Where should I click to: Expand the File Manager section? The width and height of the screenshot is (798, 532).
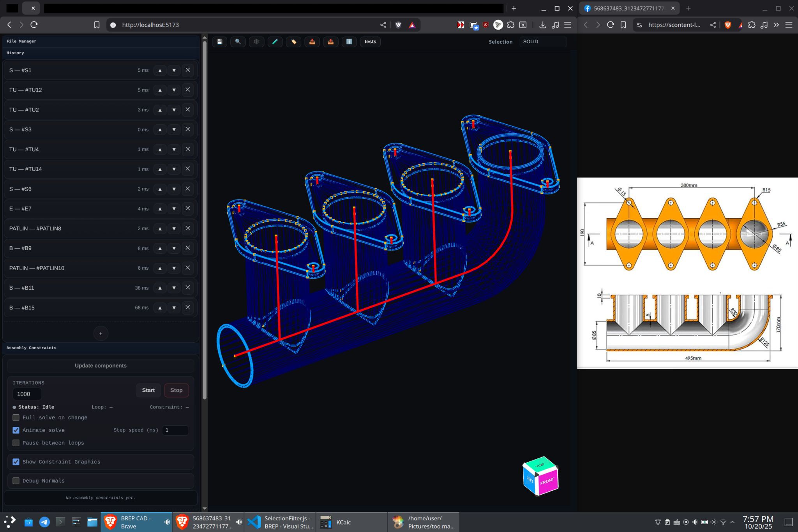pos(21,41)
